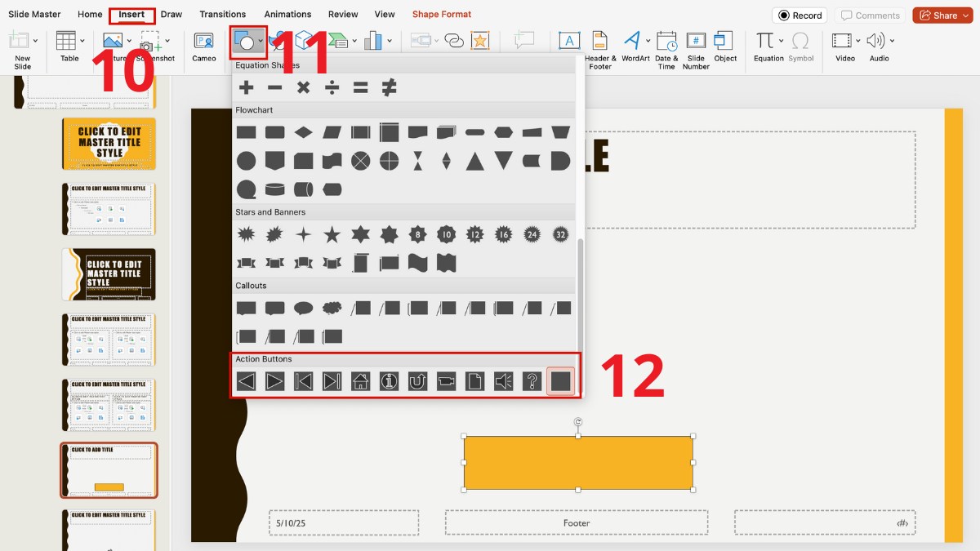
Task: Insert the 5-point star shape
Action: coord(332,235)
